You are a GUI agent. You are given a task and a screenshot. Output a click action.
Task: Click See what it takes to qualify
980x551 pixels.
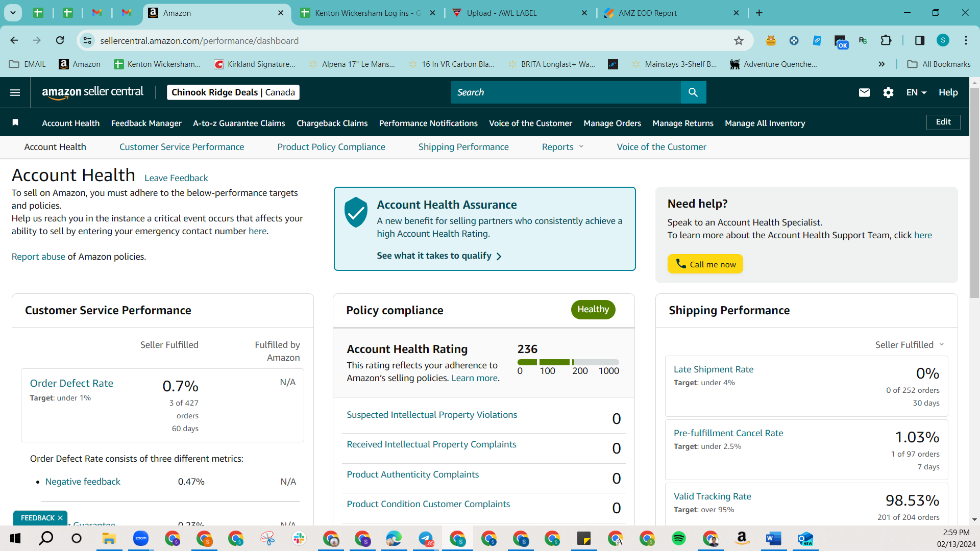439,256
